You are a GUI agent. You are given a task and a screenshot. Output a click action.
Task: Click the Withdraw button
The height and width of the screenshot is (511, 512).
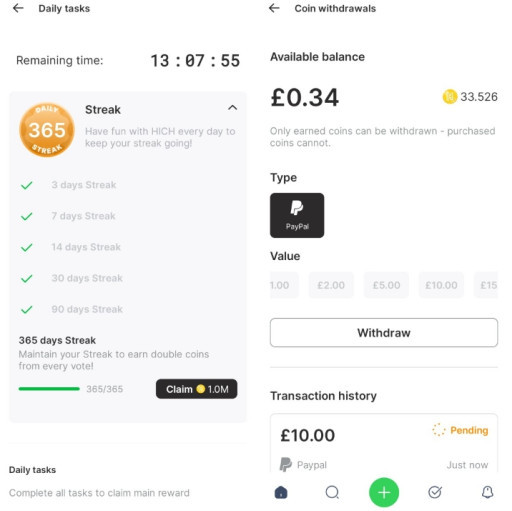[x=384, y=333]
